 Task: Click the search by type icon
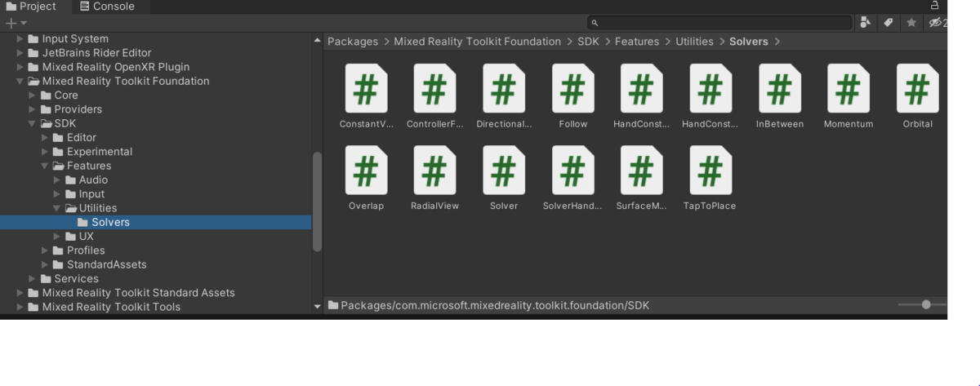coord(866,23)
